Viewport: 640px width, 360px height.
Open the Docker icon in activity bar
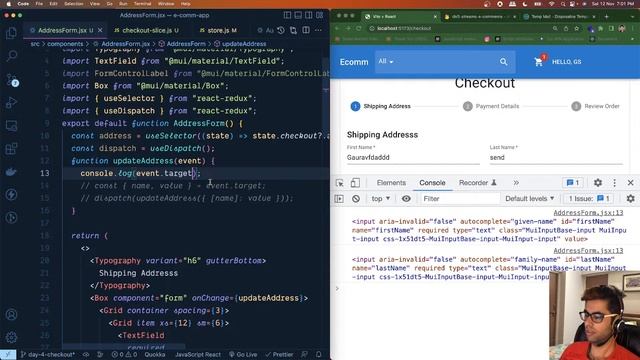pyautogui.click(x=11, y=171)
